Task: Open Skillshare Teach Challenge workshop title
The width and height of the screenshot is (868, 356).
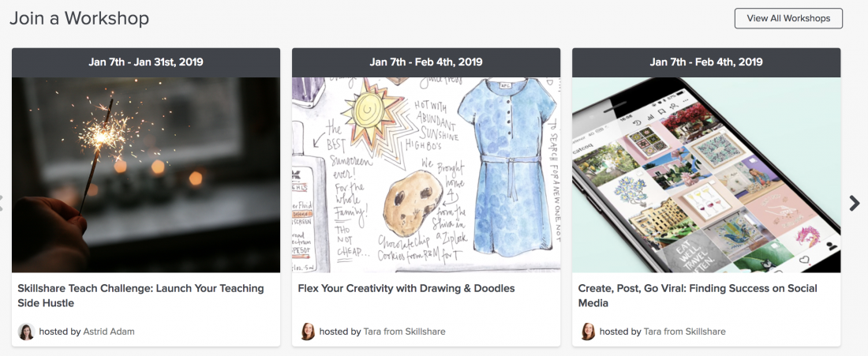Action: 140,296
